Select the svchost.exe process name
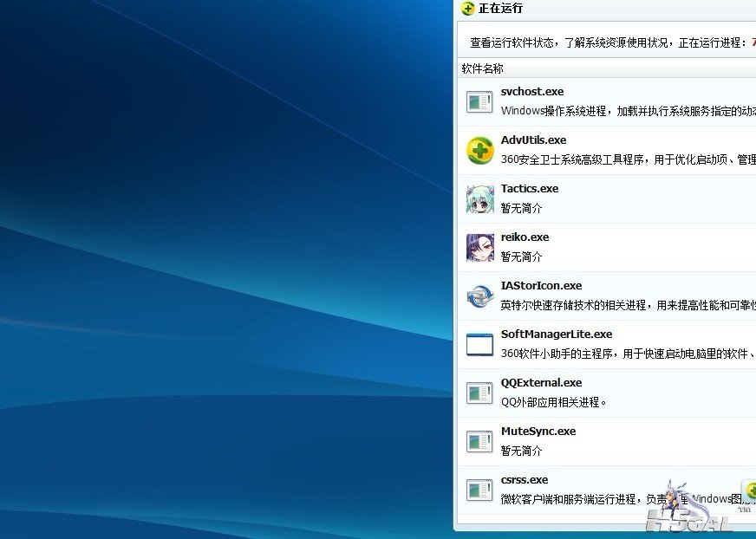The height and width of the screenshot is (539, 756). 531,91
